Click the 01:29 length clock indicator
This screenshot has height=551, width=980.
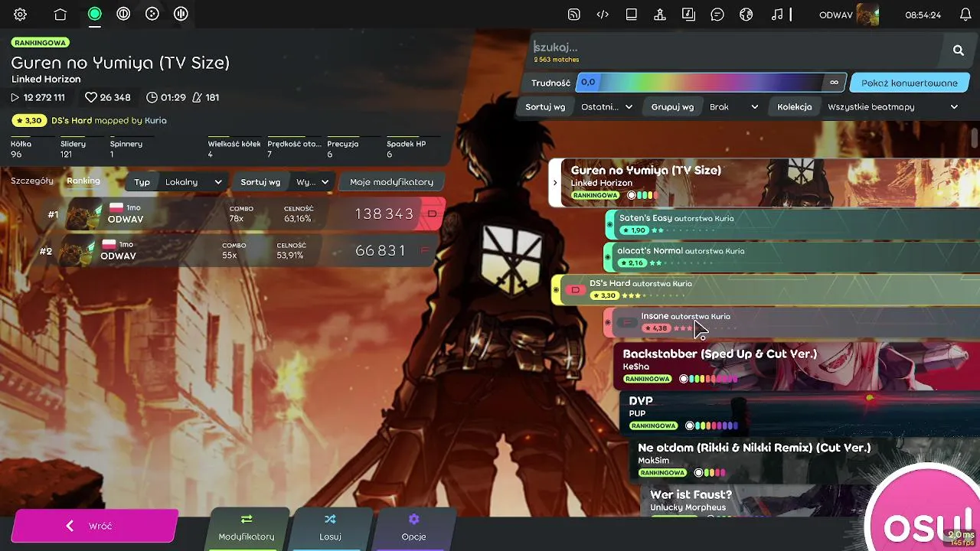(166, 97)
